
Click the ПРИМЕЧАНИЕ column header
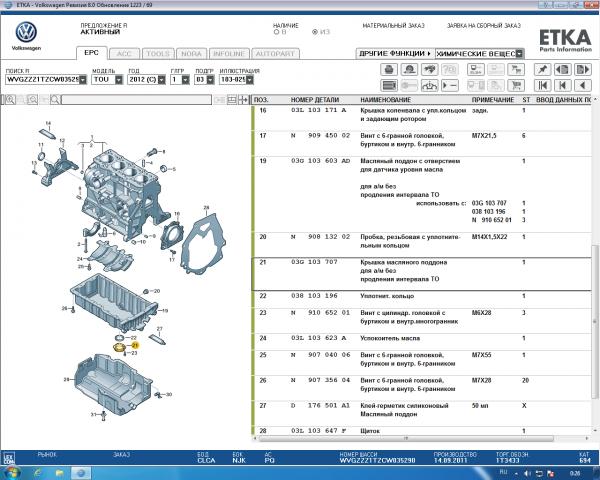(493, 100)
